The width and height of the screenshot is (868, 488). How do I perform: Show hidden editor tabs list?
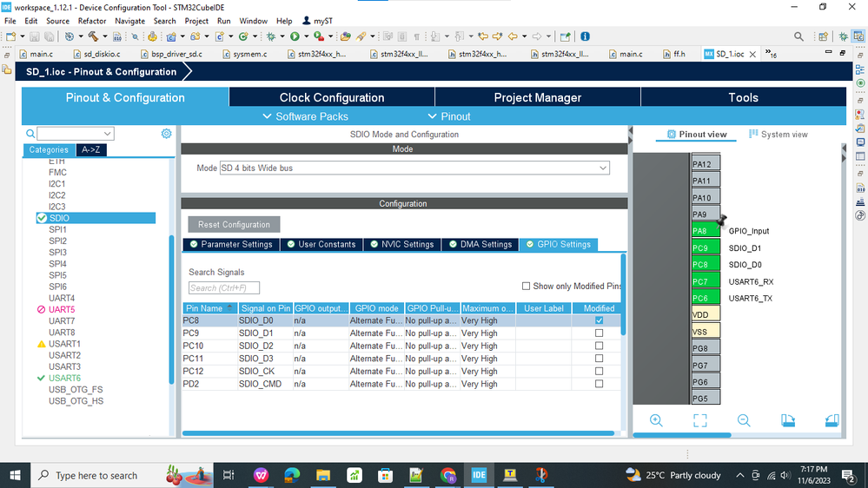772,54
